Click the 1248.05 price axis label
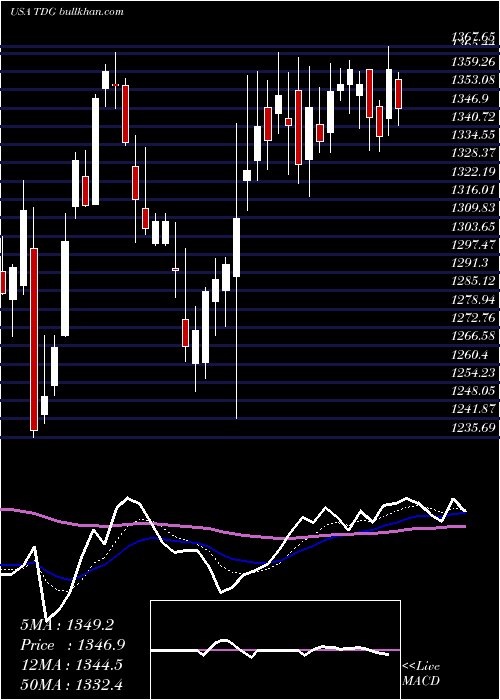 tap(473, 391)
